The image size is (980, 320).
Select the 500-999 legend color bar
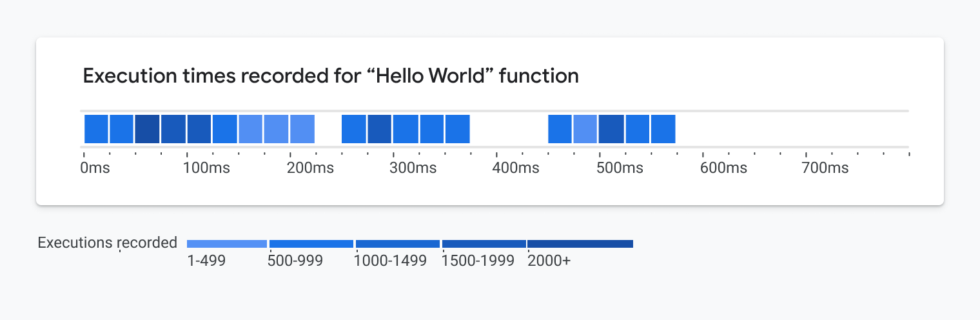click(311, 244)
